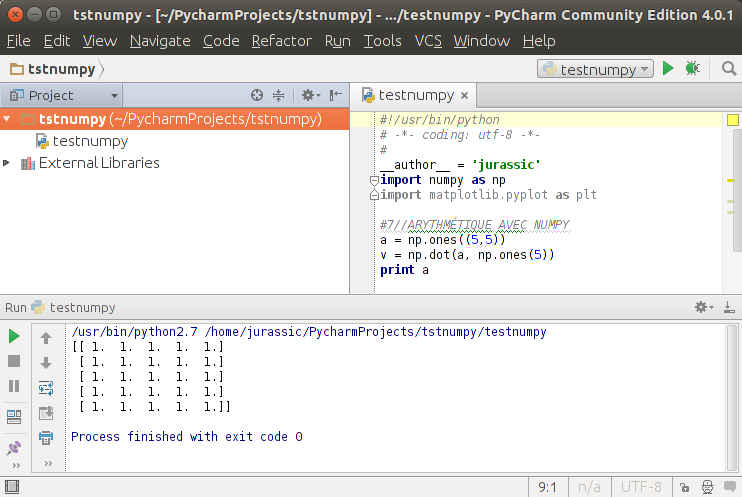Open the Run menu
742x497 pixels.
click(337, 41)
